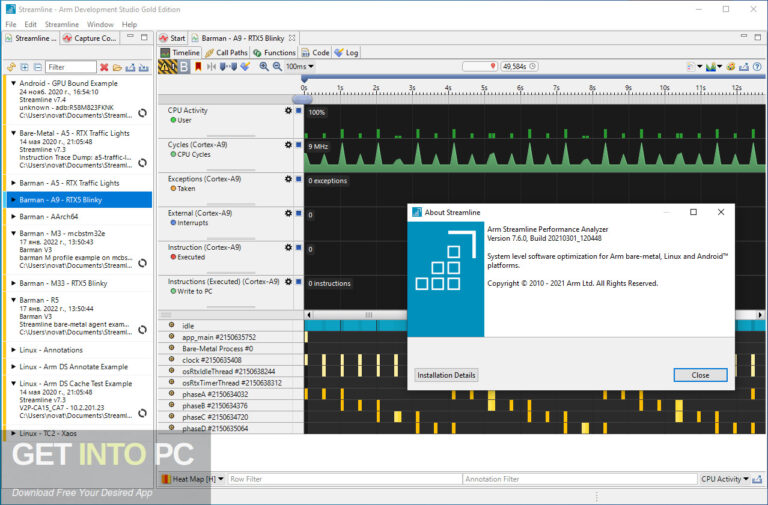This screenshot has height=505, width=768.
Task: Click the red X delete capture icon
Action: tap(104, 67)
